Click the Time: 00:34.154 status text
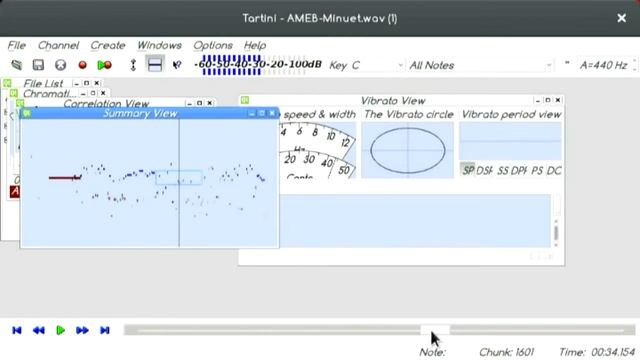The width and height of the screenshot is (640, 360). click(597, 352)
